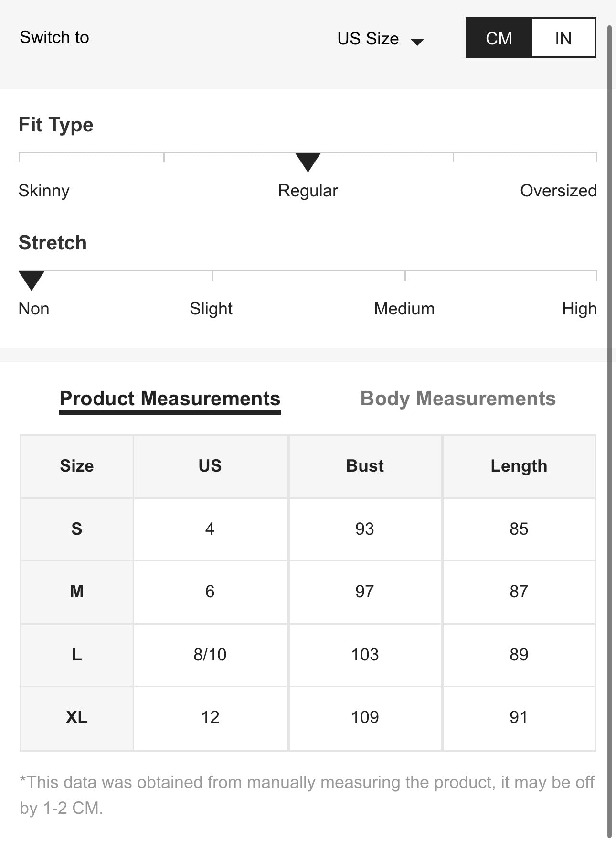Open the US Size dropdown arrow
The width and height of the screenshot is (616, 853).
point(417,42)
